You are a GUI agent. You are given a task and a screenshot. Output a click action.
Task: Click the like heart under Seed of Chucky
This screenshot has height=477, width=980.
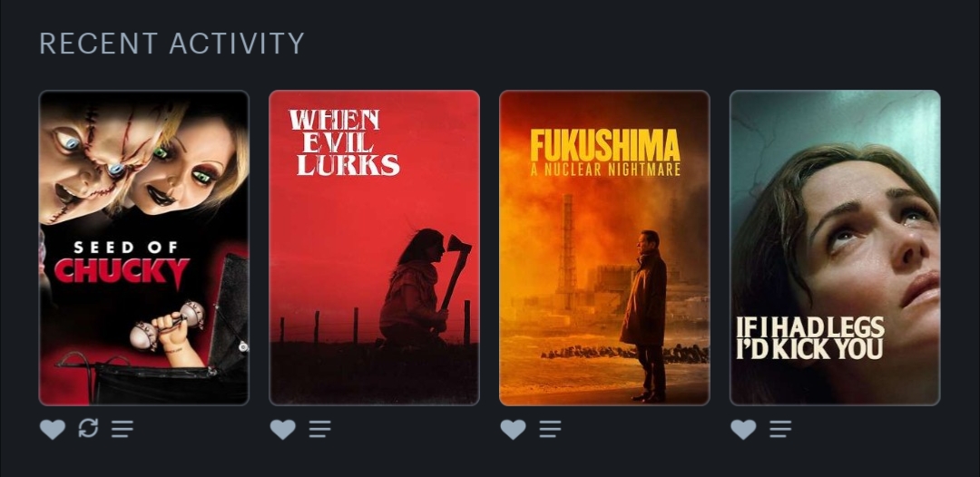53,429
